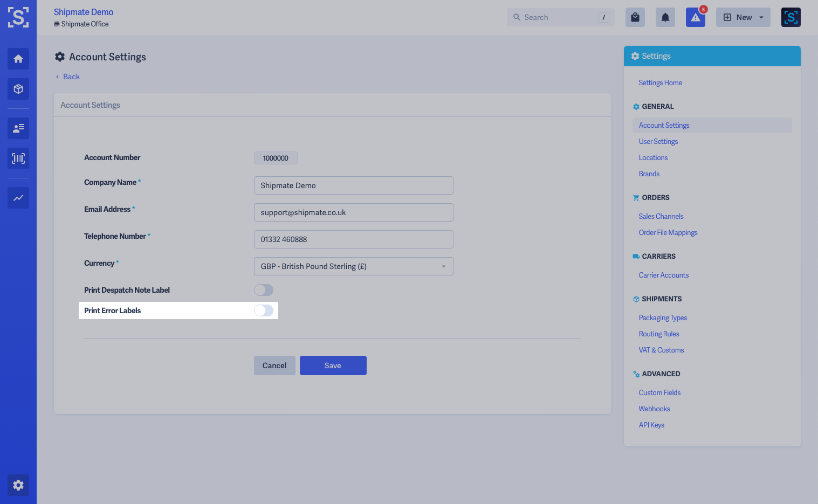Open the Shipmate profile avatar at top right

[x=791, y=17]
